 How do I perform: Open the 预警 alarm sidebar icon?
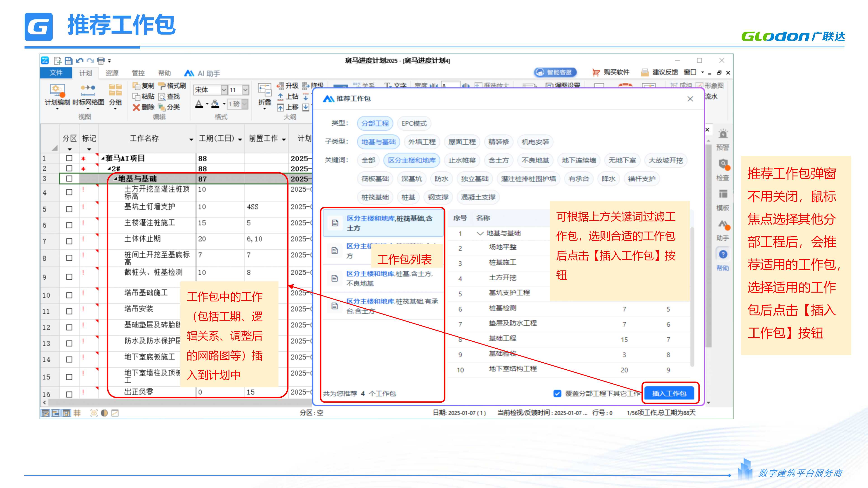723,134
